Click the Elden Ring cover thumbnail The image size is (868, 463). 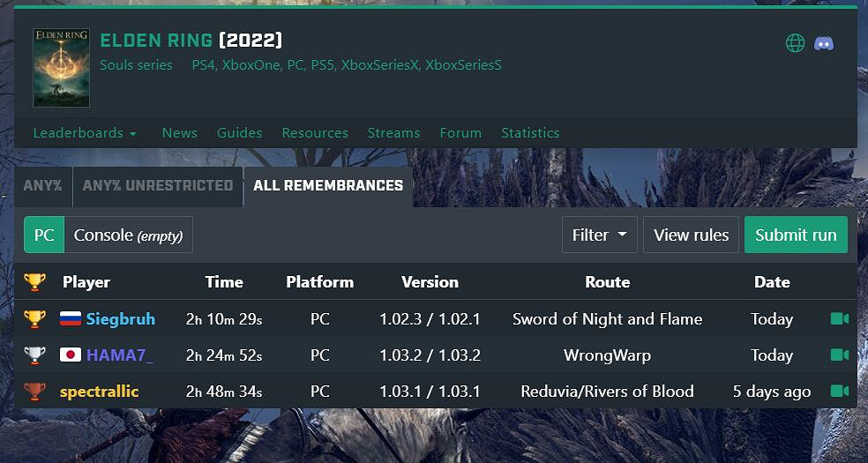coord(61,68)
